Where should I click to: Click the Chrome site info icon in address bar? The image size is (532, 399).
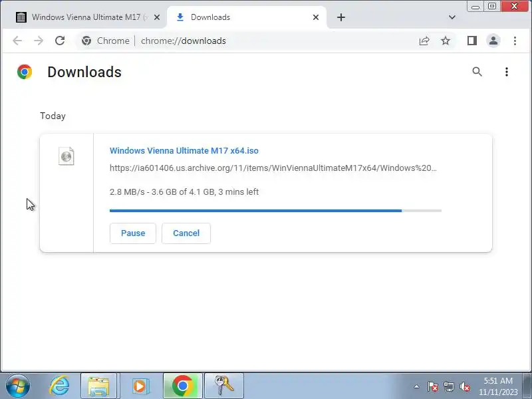86,41
